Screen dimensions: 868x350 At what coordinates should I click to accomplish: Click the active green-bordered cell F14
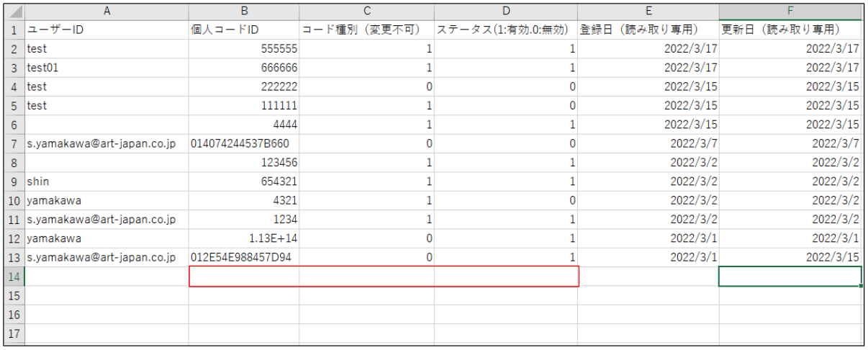(x=790, y=277)
